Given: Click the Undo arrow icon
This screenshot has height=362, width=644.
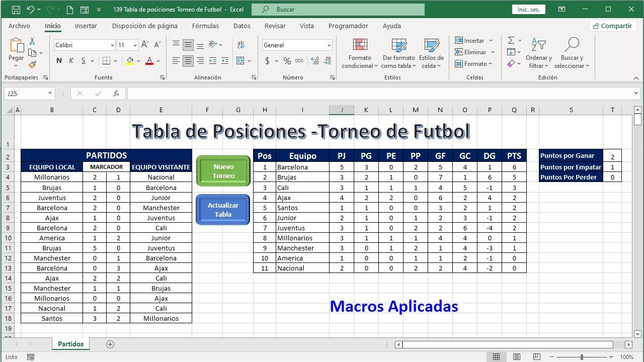Looking at the screenshot, I should [x=31, y=9].
